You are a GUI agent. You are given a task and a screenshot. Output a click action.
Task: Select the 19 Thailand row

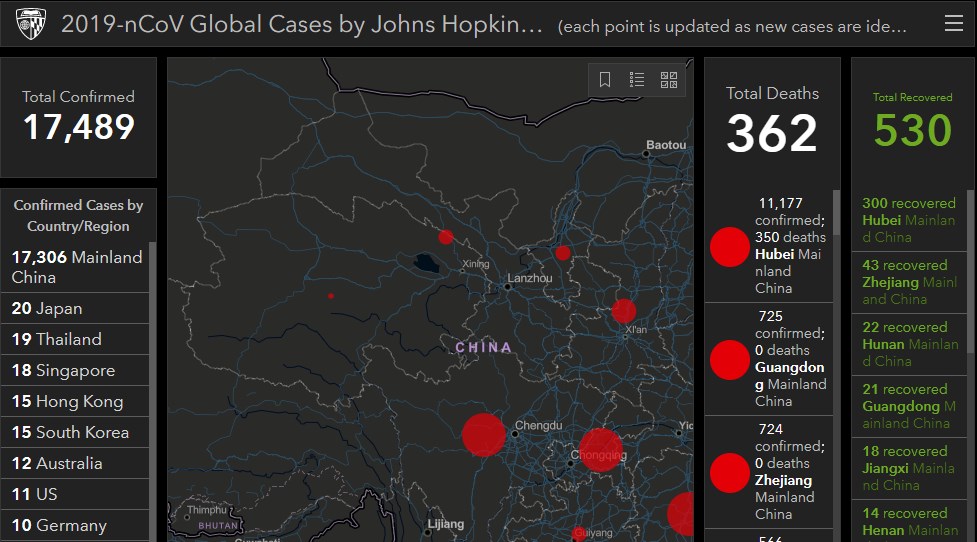pos(75,340)
